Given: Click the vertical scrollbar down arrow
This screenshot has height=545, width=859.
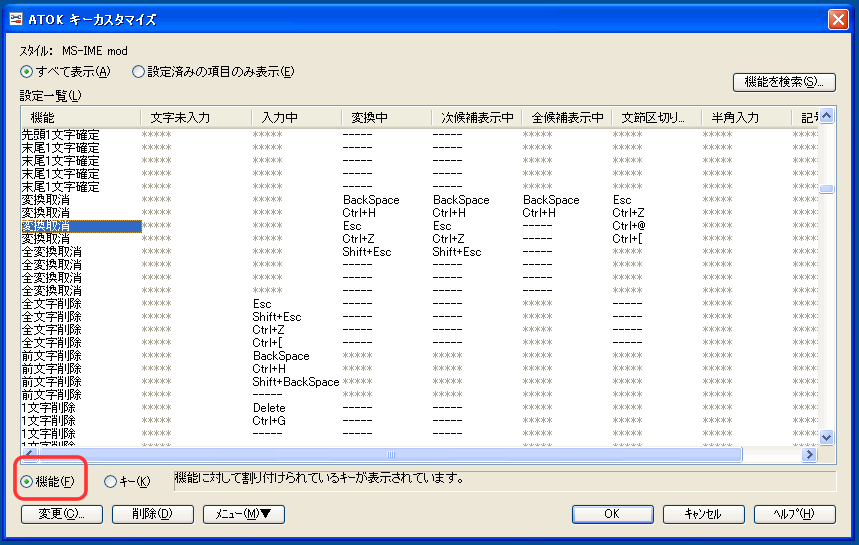Looking at the screenshot, I should [x=827, y=437].
